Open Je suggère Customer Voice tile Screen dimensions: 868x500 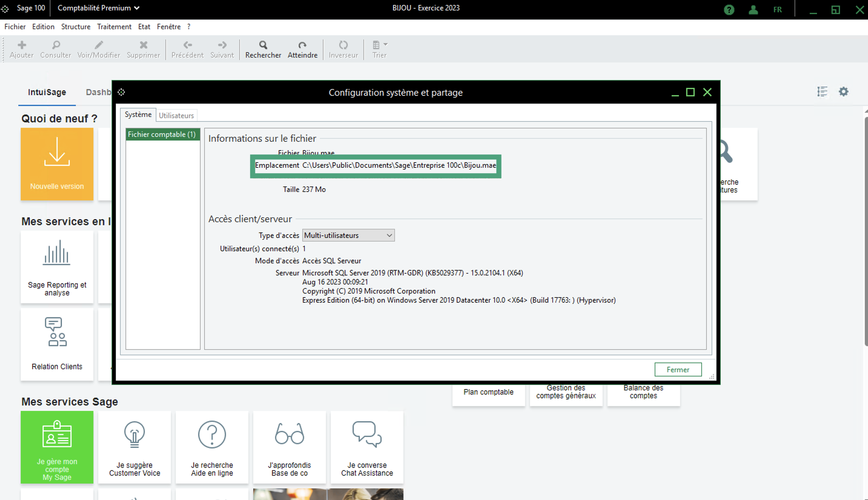tap(134, 447)
